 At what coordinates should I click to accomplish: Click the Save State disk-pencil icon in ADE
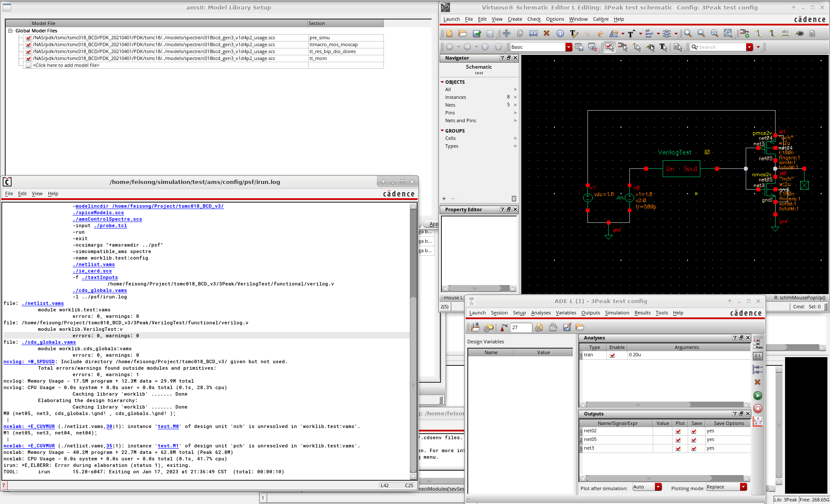click(x=567, y=327)
